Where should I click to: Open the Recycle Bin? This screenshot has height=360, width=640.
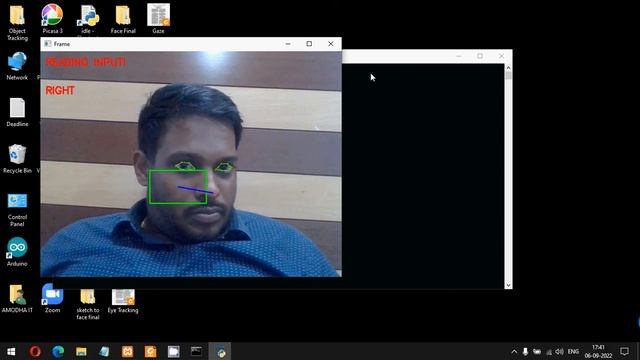(x=17, y=158)
